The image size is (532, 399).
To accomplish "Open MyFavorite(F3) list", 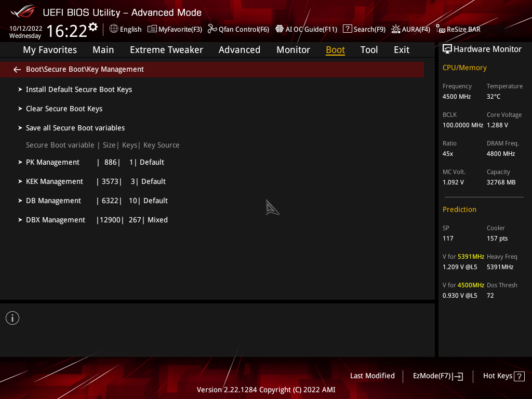I will tap(175, 29).
